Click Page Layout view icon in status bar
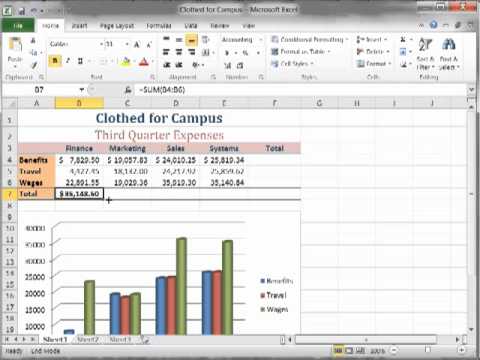 click(349, 350)
